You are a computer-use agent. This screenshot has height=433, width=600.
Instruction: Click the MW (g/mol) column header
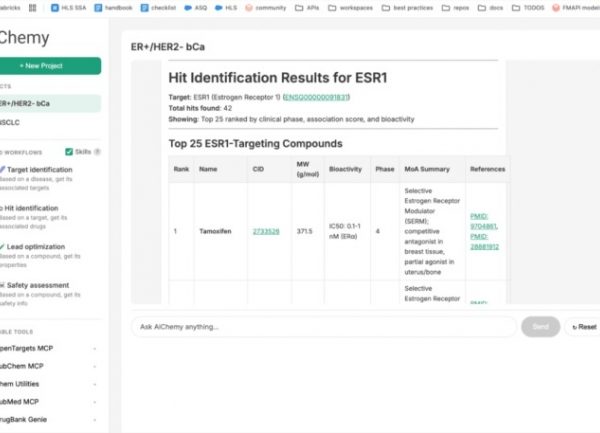click(308, 169)
